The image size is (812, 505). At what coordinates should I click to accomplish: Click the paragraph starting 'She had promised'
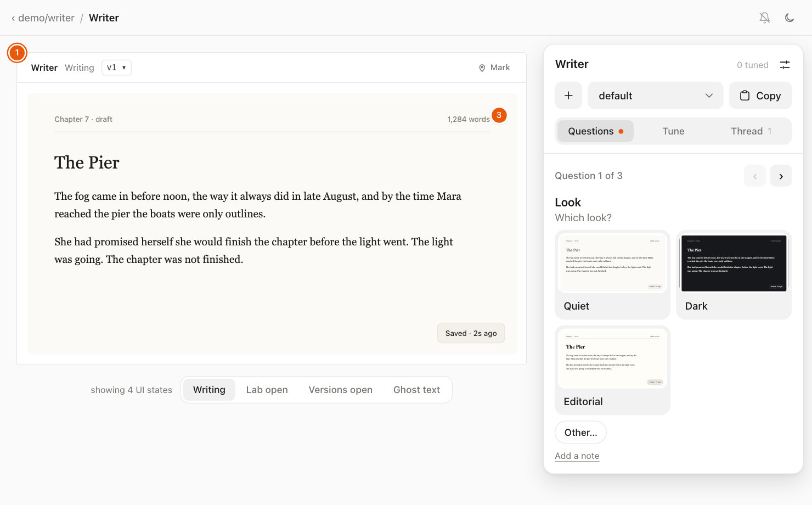point(254,250)
